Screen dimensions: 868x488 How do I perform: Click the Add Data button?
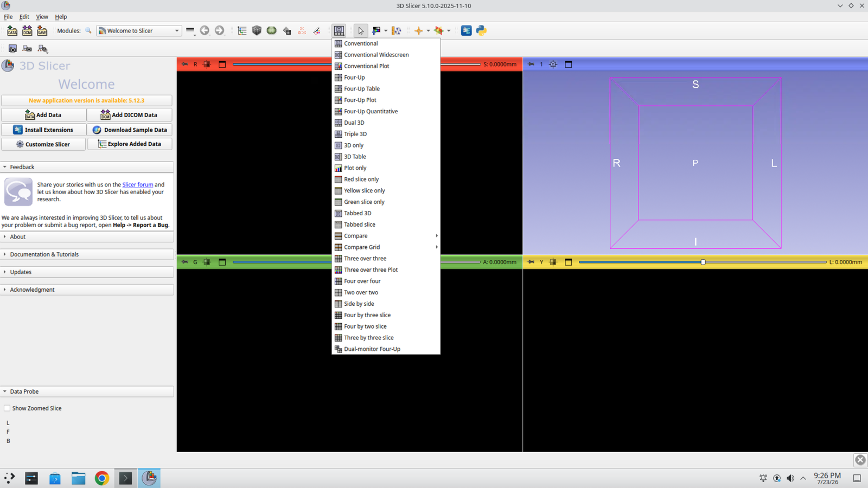pos(43,115)
